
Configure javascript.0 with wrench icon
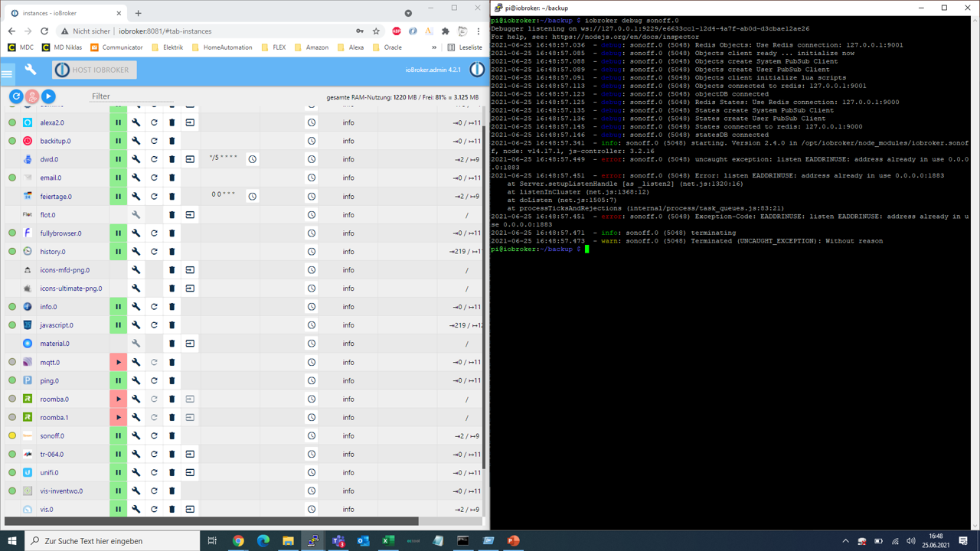(x=136, y=325)
